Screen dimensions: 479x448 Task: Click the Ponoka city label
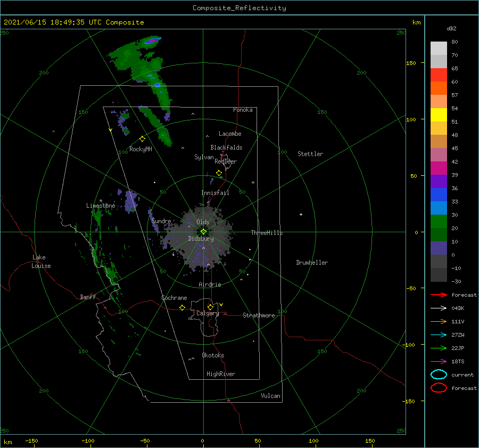[x=243, y=110]
